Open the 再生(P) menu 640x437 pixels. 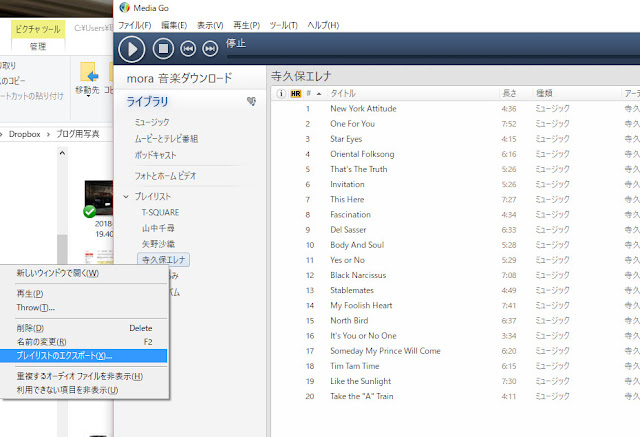(x=247, y=25)
